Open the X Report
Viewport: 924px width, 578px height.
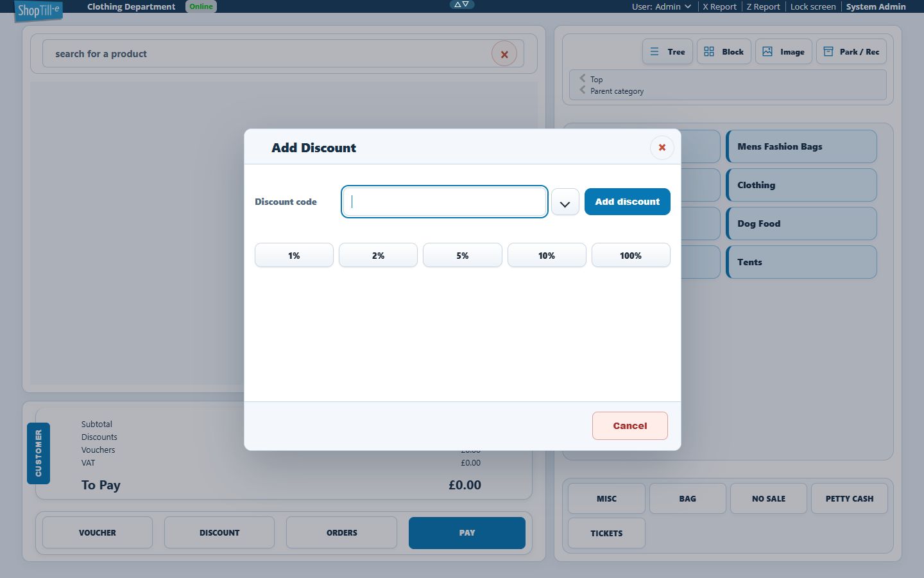point(719,6)
